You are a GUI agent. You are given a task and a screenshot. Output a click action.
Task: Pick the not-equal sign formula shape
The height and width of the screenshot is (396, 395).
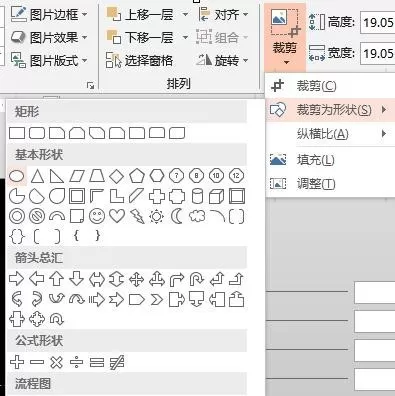117,362
